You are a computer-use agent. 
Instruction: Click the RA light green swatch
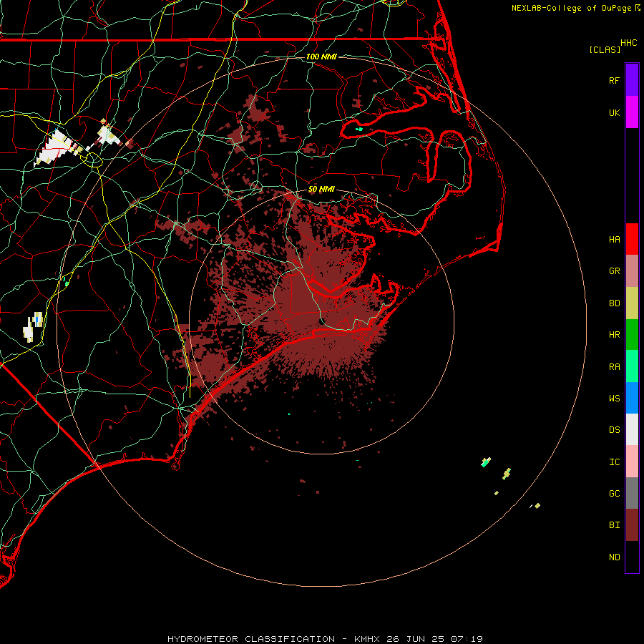click(632, 366)
